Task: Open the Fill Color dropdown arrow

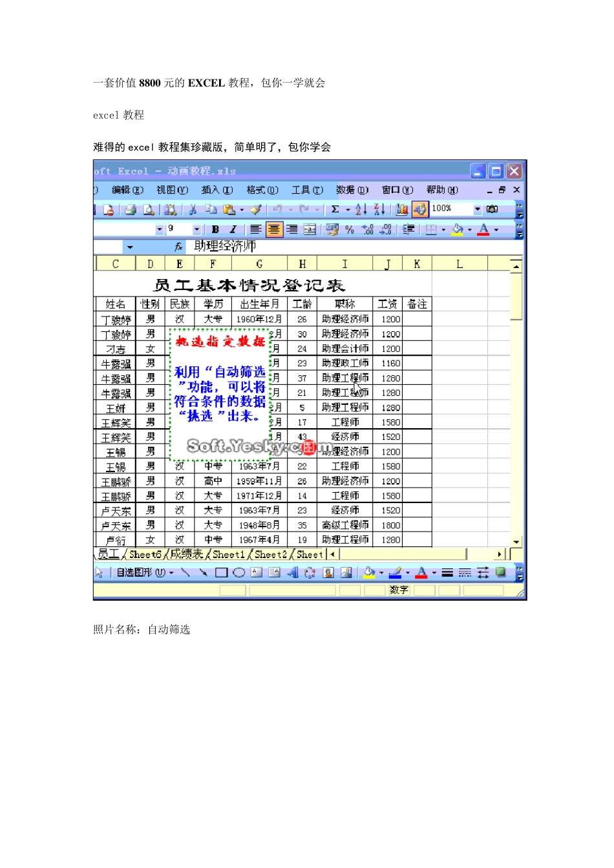Action: pos(470,229)
